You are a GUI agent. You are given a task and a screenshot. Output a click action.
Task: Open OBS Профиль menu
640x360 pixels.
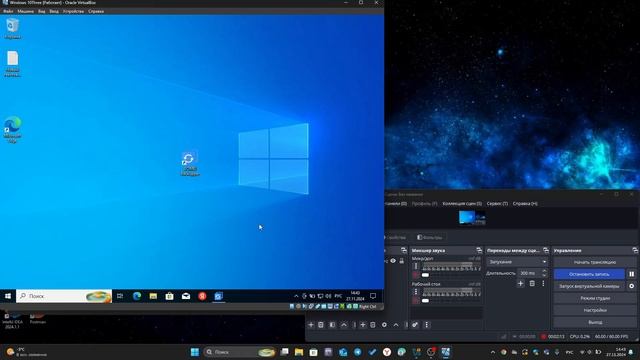(424, 203)
